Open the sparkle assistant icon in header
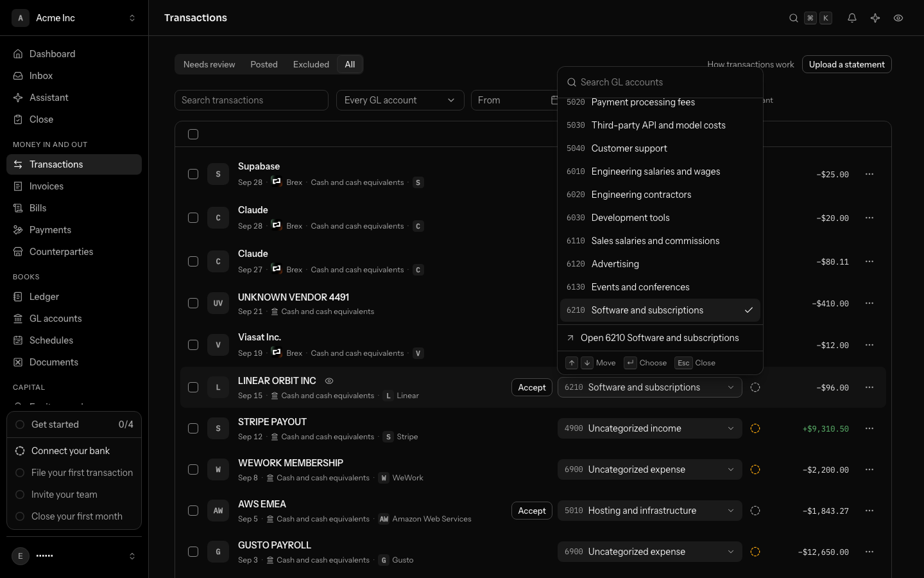 point(875,18)
